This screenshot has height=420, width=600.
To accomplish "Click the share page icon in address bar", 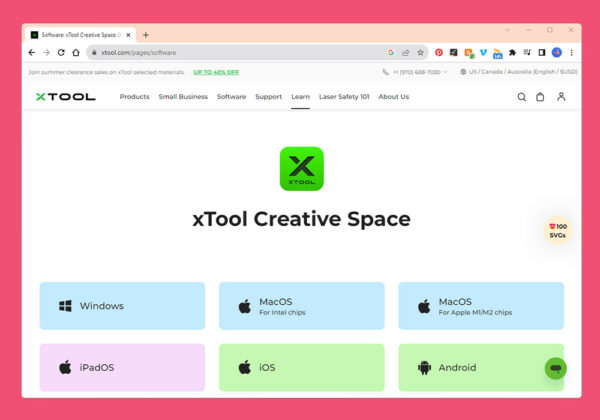I will [x=406, y=52].
